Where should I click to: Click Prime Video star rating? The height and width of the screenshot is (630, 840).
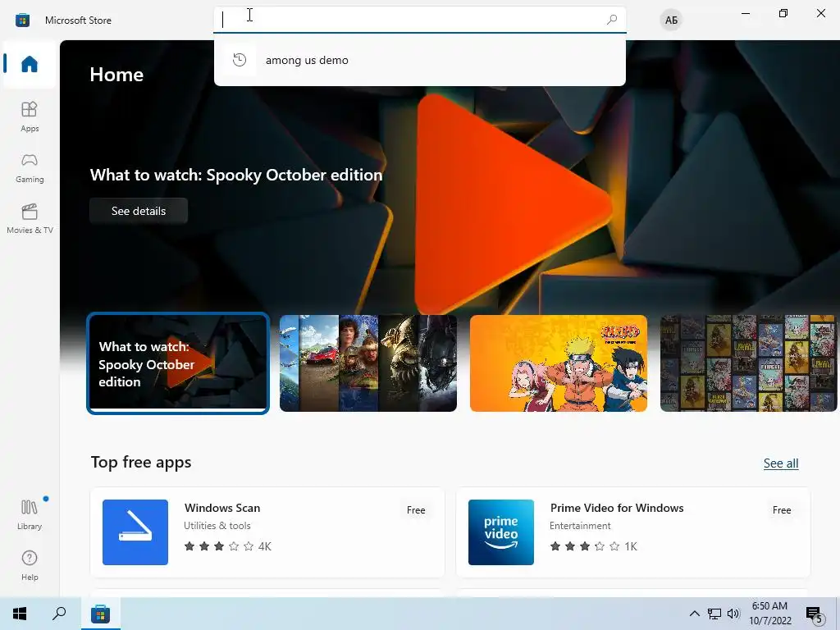pos(585,546)
